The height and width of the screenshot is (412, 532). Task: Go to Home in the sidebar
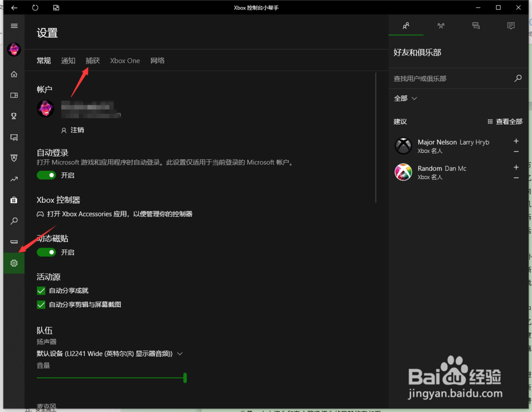click(14, 74)
